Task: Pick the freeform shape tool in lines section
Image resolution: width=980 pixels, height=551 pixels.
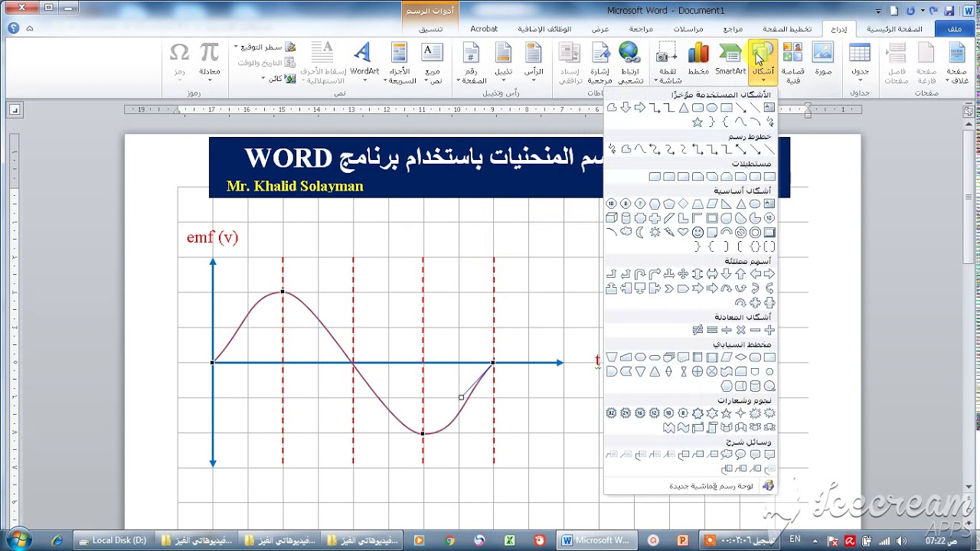Action: [626, 148]
